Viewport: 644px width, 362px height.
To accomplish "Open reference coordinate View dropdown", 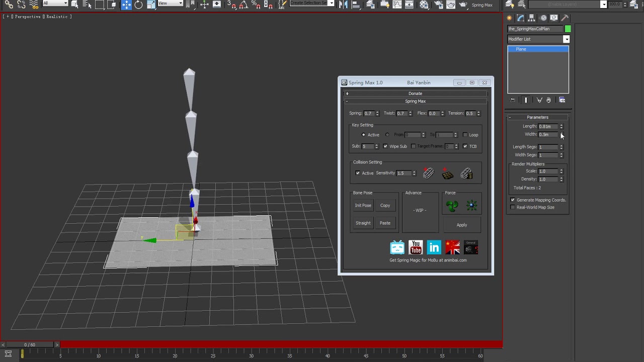I will point(171,4).
